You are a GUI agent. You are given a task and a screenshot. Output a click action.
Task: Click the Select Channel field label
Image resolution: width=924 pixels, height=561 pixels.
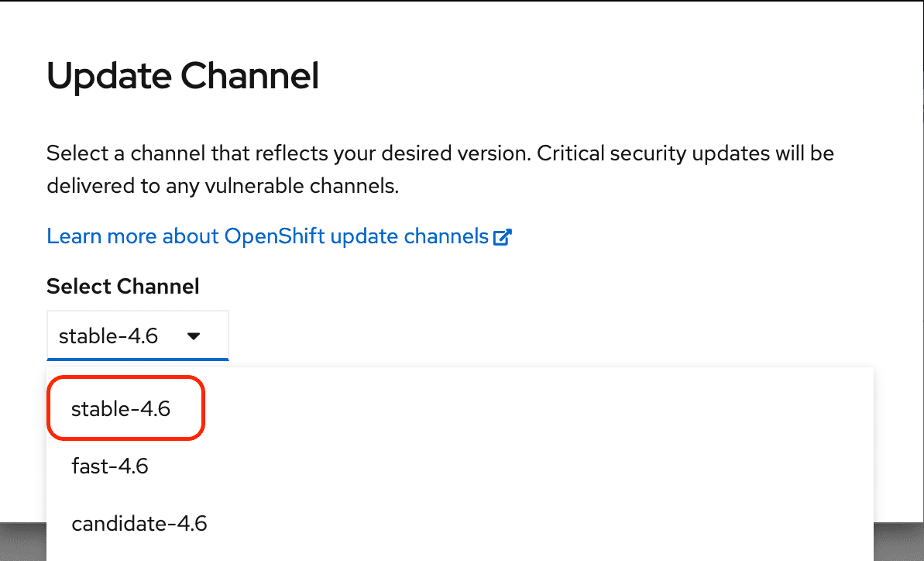tap(122, 287)
